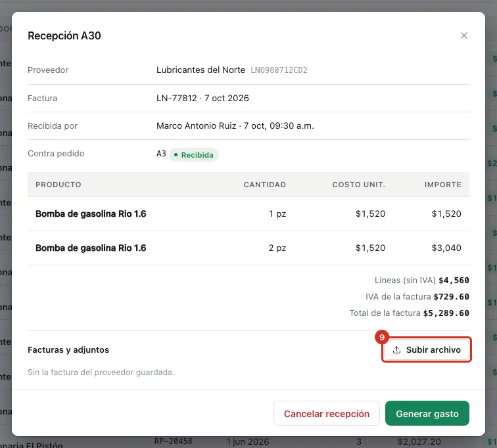Click the Sin la factura del proveedor guardada note
This screenshot has width=497, height=448.
pyautogui.click(x=101, y=372)
